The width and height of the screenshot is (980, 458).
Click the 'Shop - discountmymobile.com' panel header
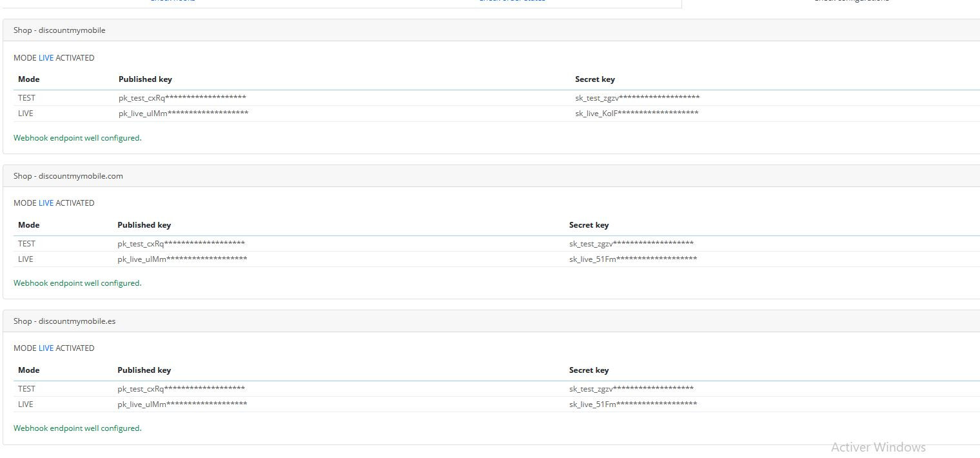click(x=68, y=176)
